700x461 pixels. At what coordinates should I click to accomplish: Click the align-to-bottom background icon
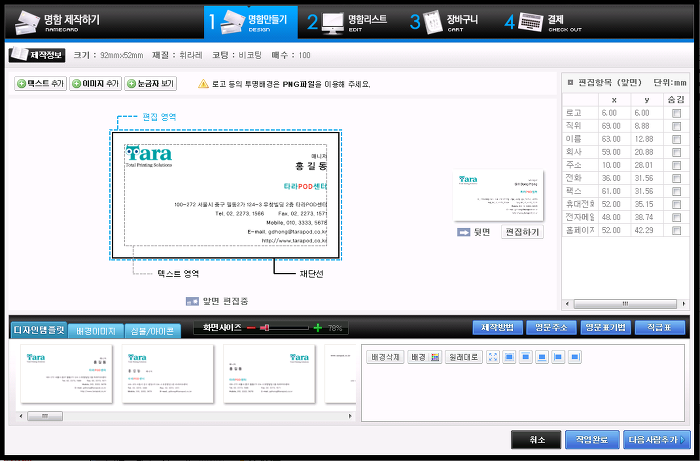click(x=542, y=357)
